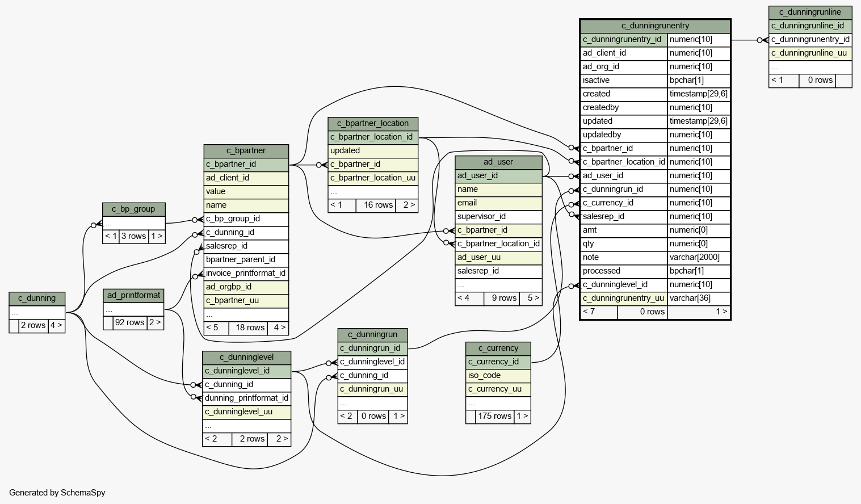Open the c_dunninglevel table header
The height and width of the screenshot is (504, 861).
[x=246, y=357]
